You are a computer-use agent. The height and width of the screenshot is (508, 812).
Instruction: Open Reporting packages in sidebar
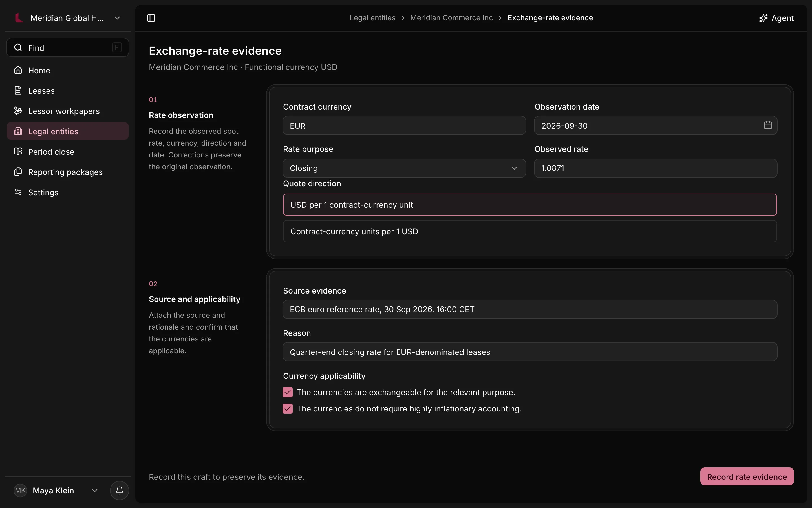coord(68,172)
